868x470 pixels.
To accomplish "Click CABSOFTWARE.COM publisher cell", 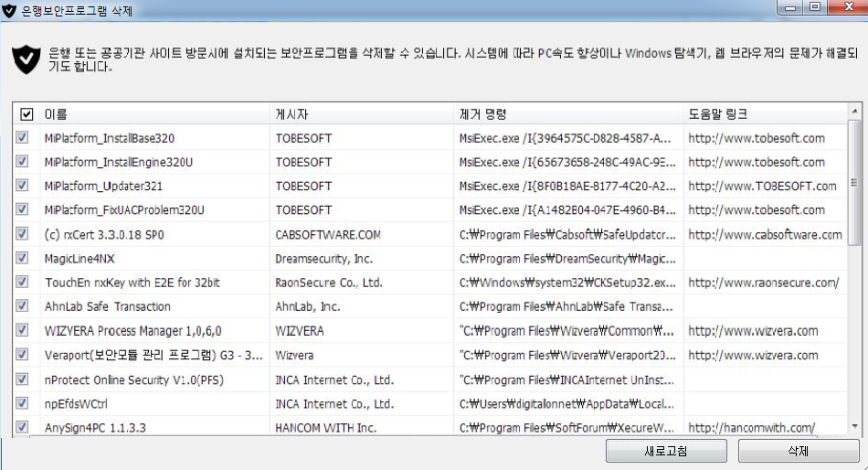I will pos(328,234).
